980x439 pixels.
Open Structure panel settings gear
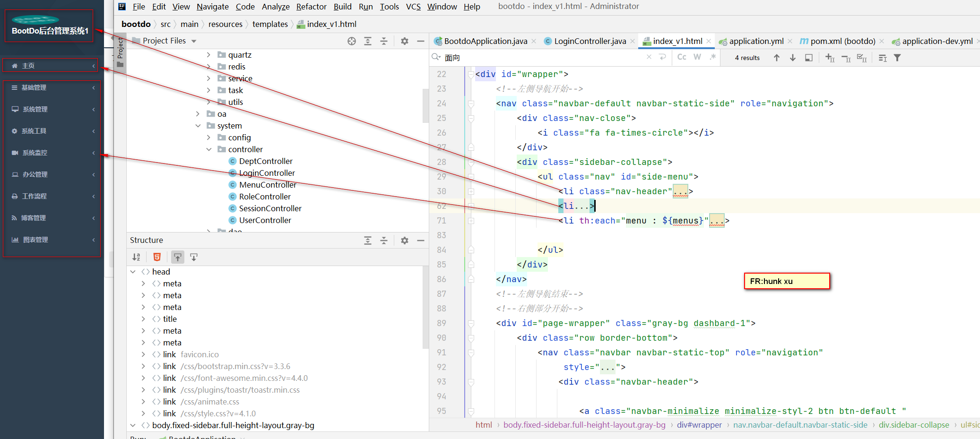[x=405, y=241]
